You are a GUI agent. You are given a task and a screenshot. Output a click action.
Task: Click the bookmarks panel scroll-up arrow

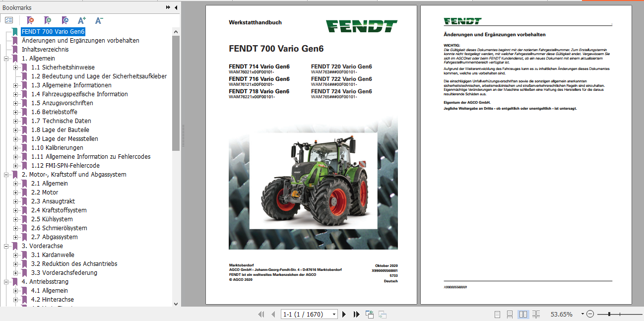pos(176,31)
